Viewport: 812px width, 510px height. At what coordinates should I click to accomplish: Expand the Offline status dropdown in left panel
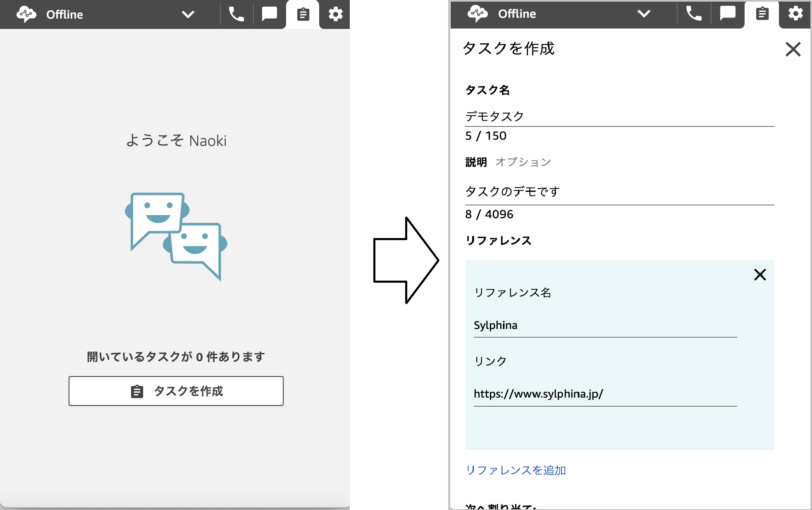coord(188,14)
